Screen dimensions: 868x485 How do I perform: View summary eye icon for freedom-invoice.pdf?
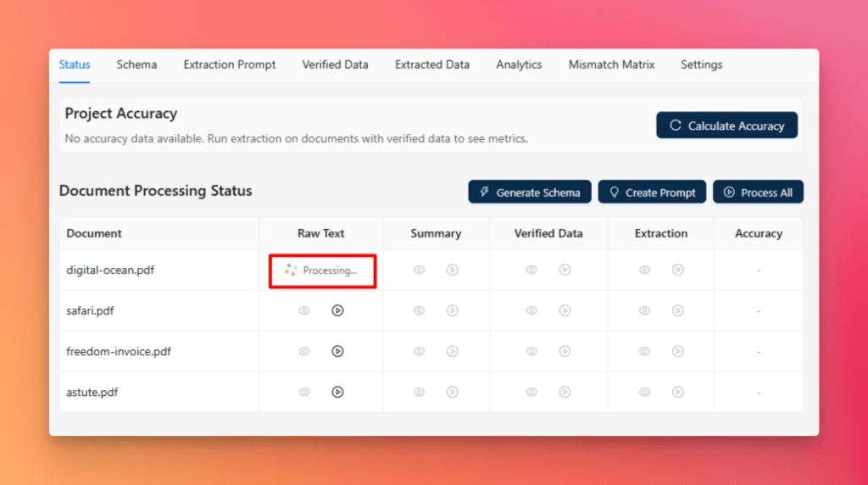click(x=419, y=352)
